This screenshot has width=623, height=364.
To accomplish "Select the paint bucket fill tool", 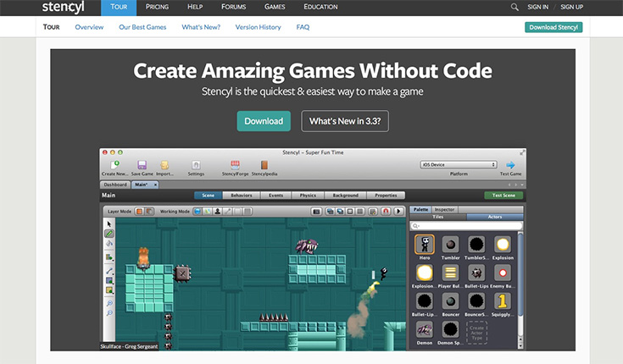I will (109, 243).
